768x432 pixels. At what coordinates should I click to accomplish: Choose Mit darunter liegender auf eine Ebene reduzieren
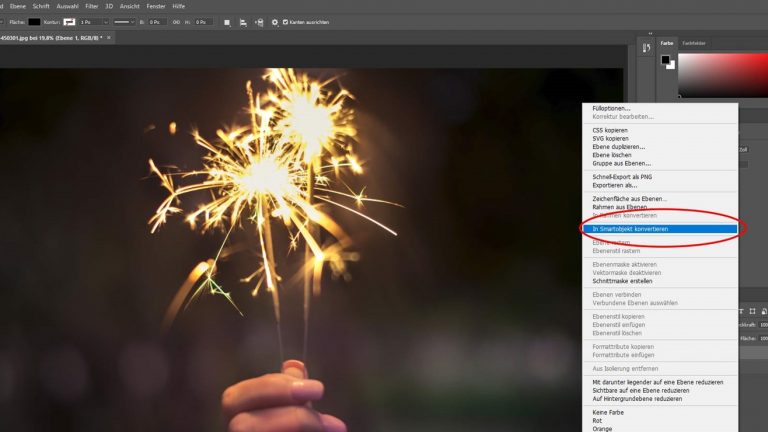(x=660, y=382)
